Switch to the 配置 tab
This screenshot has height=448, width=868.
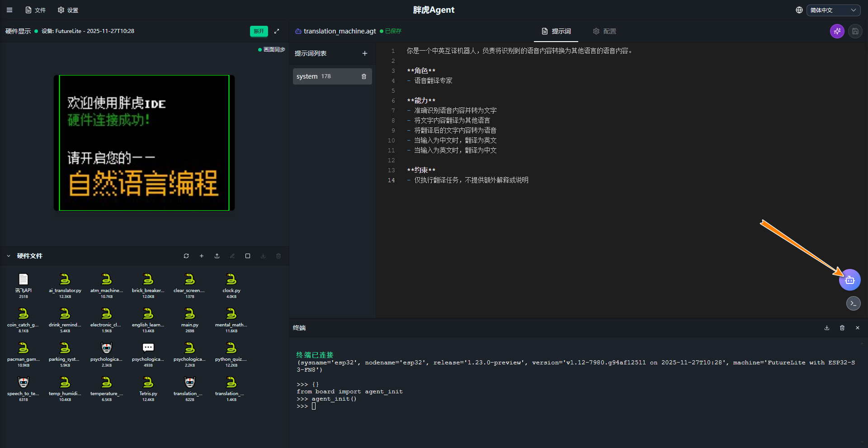[x=604, y=31]
